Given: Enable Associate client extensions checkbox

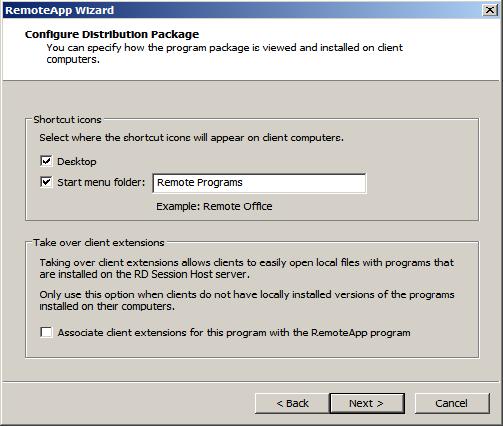Looking at the screenshot, I should point(46,332).
